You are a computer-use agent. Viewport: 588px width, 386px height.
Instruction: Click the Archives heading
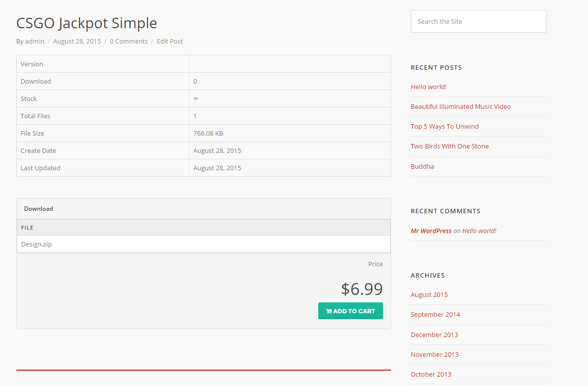click(428, 275)
